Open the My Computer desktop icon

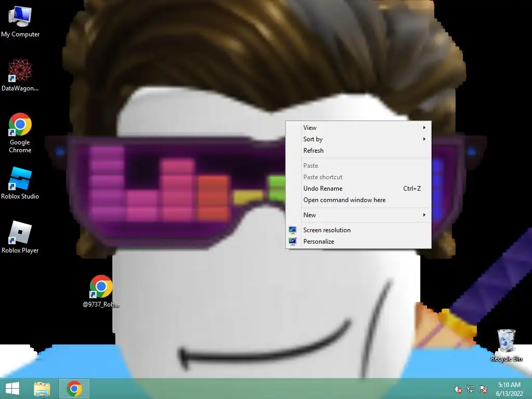(x=20, y=21)
